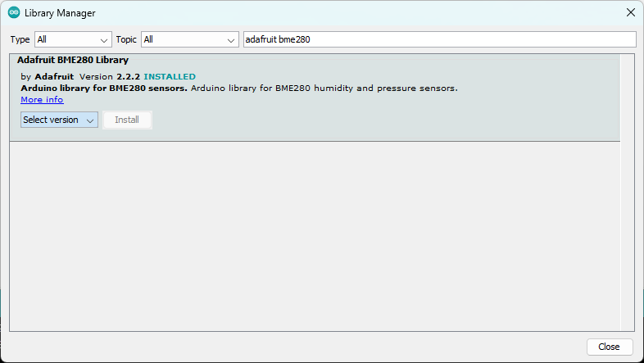Select the Adafruit BME280 Library title
The image size is (644, 363).
pos(72,61)
